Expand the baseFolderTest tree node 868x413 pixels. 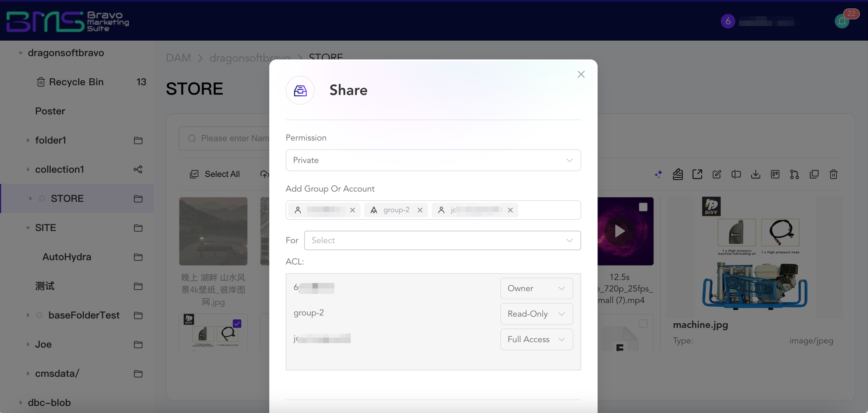(28, 315)
